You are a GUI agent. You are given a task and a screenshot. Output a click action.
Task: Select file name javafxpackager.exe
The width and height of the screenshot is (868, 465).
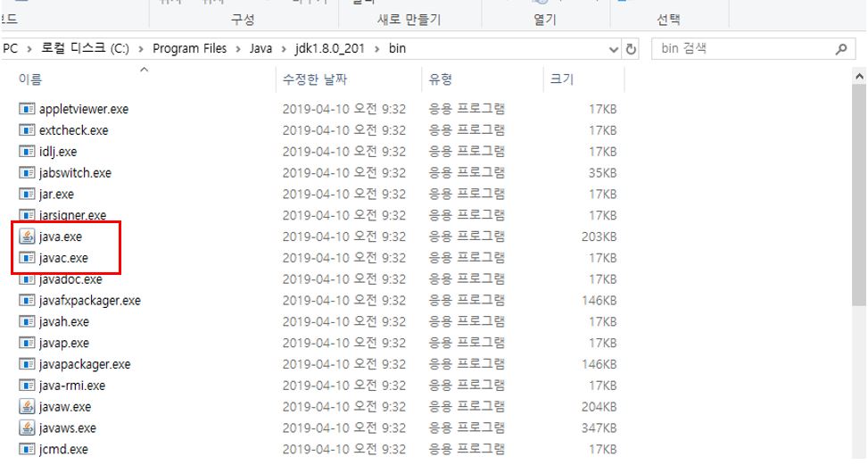click(90, 301)
